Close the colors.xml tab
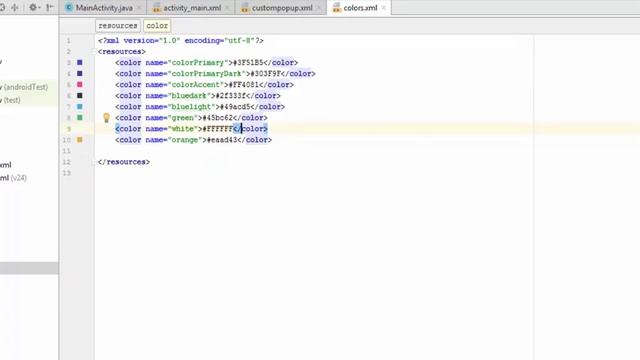Viewport: 640px width, 360px height. point(383,8)
